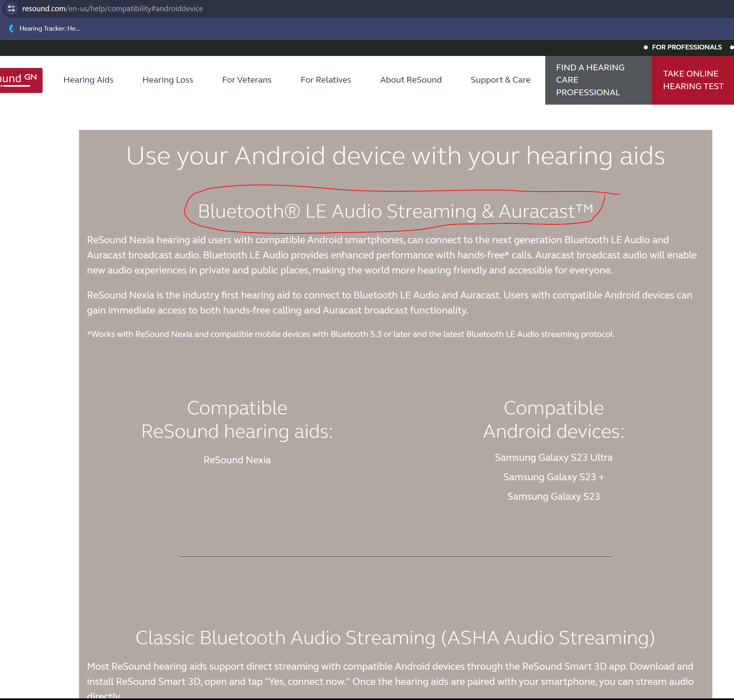This screenshot has height=700, width=734.
Task: Click the Bluetooth LE Audio Streaming & Auracast heading
Action: [x=395, y=211]
